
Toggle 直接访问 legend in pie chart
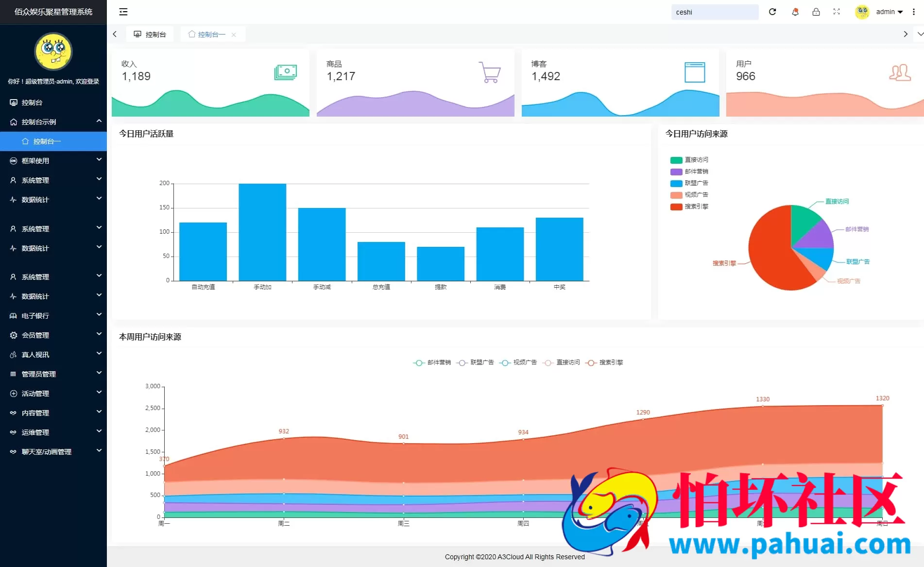tap(689, 160)
